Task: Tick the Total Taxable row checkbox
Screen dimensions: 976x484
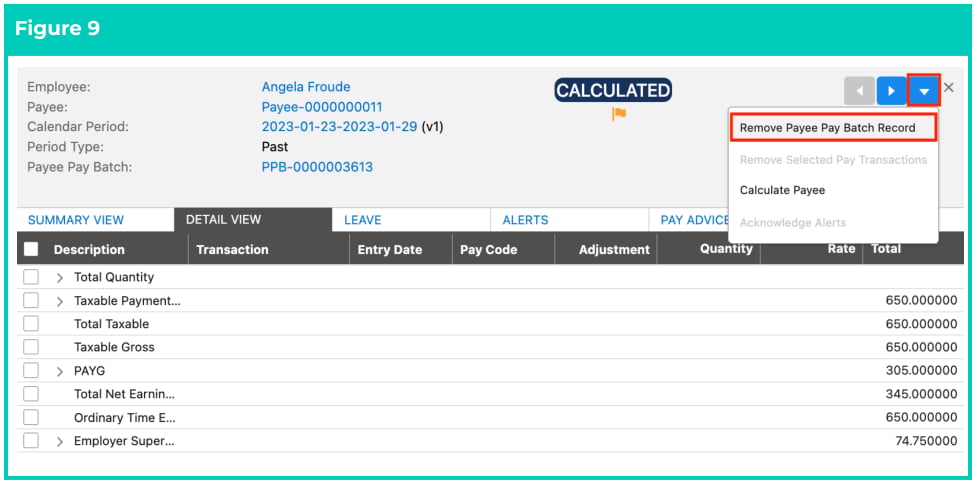Action: click(30, 324)
